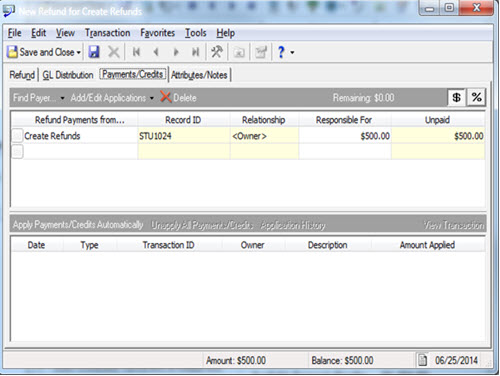Image resolution: width=500 pixels, height=376 pixels.
Task: Click Apply Payments/Credits Automatically
Action: [x=78, y=225]
